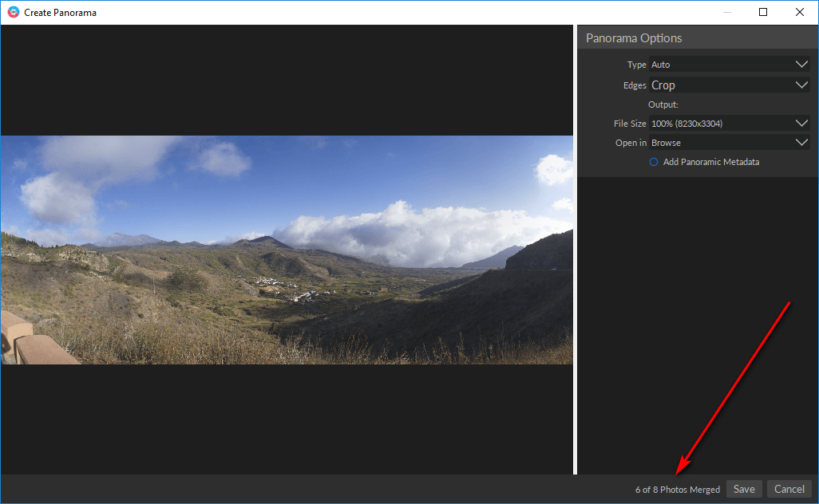Close the Create Panorama window

click(800, 12)
